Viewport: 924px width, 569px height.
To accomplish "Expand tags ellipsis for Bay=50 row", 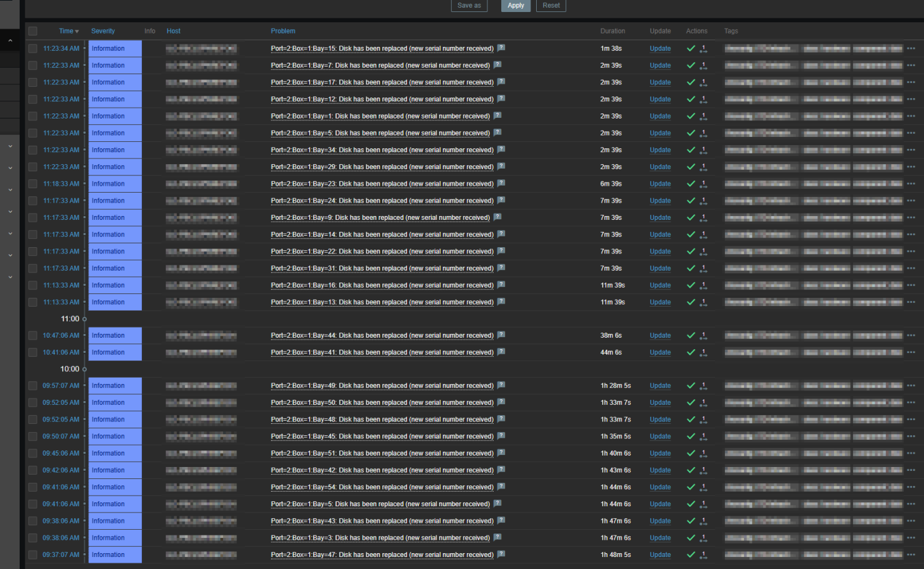I will (911, 402).
